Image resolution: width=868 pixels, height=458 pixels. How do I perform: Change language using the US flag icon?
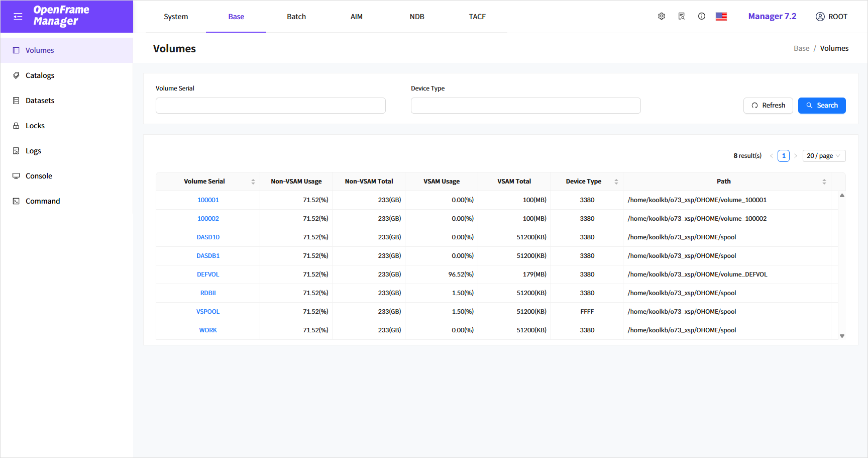(x=721, y=17)
